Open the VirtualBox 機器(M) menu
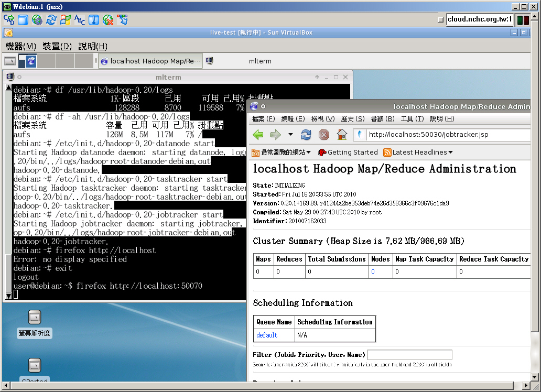This screenshot has height=392, width=541. [x=20, y=46]
